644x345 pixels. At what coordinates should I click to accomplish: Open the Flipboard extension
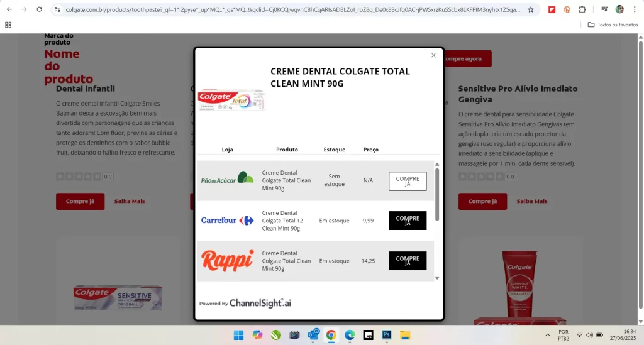(x=552, y=9)
